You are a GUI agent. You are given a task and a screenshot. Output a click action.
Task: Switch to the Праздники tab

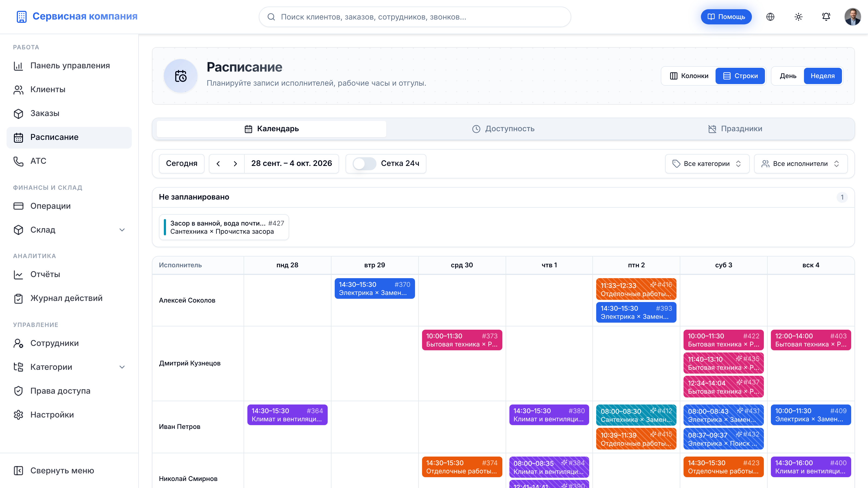735,129
